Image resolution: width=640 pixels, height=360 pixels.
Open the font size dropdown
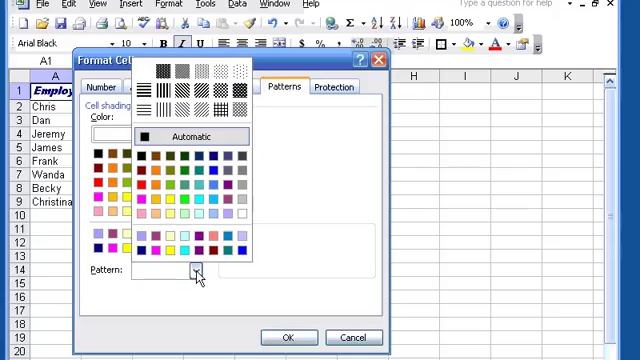coord(144,44)
